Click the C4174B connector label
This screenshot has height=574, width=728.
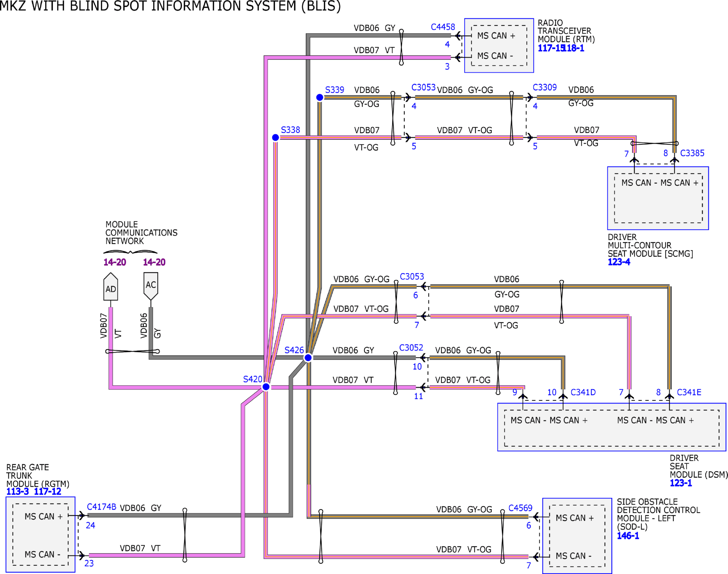[x=102, y=507]
